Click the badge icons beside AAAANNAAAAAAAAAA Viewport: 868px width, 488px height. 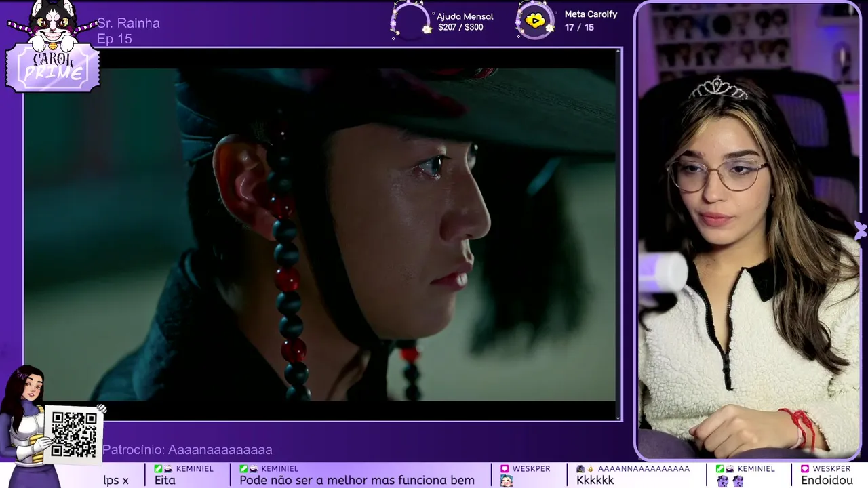[585, 468]
